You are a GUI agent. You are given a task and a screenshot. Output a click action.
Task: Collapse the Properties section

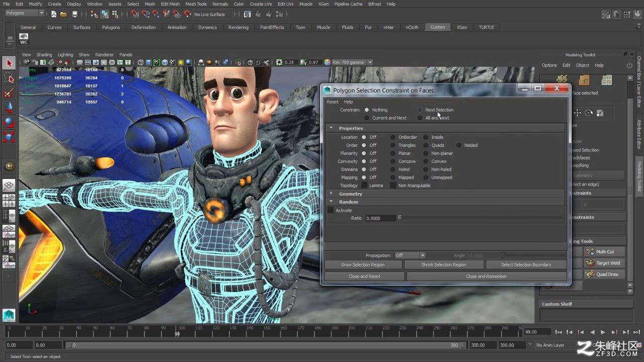click(331, 128)
